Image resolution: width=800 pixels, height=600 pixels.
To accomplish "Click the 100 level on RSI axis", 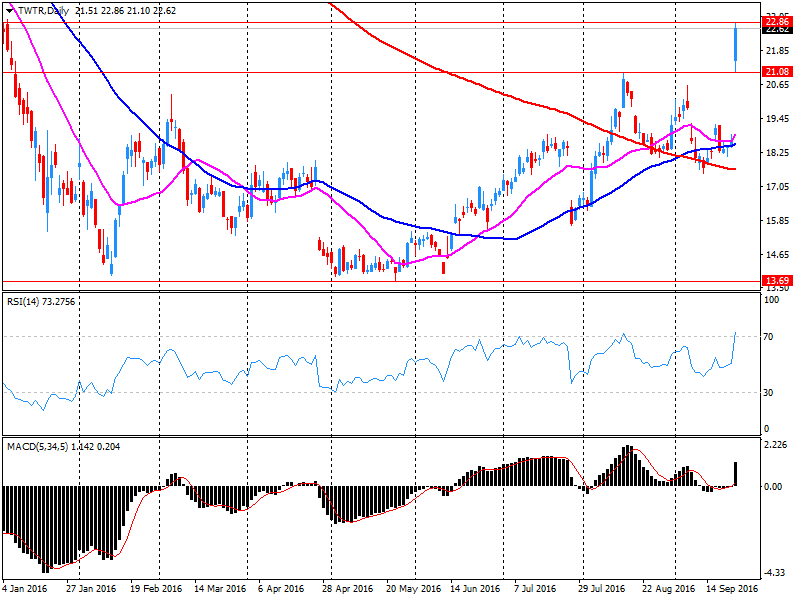I will (x=771, y=300).
